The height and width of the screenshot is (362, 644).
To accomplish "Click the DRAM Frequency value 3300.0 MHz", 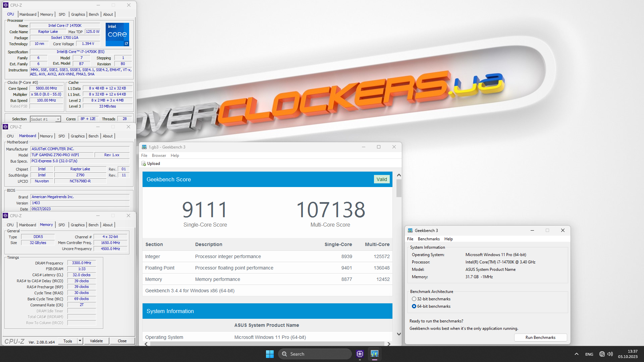I will coord(82,263).
